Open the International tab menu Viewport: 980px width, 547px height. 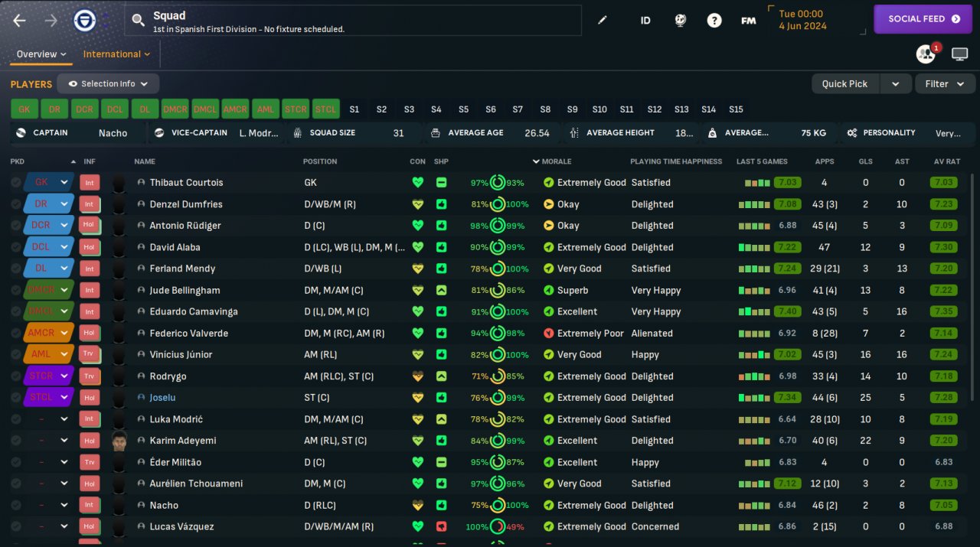[116, 54]
